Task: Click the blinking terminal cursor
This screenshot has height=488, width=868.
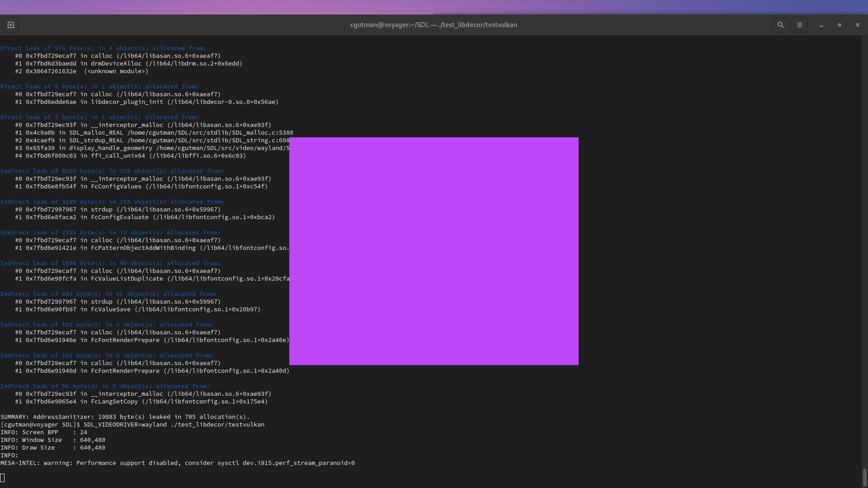Action: tap(3, 478)
